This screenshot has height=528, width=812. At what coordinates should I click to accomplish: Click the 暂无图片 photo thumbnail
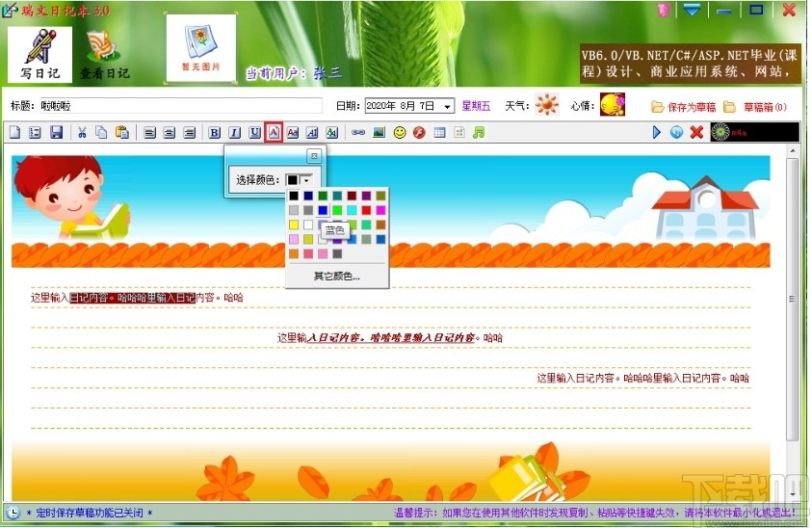coord(200,48)
